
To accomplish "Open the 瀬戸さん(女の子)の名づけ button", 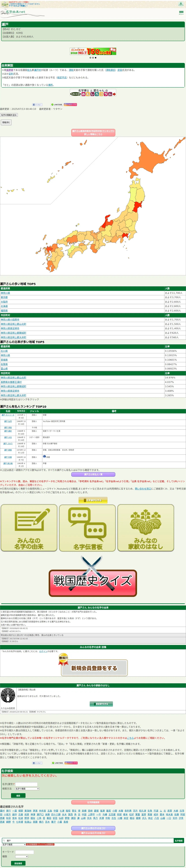I will pos(93,833).
